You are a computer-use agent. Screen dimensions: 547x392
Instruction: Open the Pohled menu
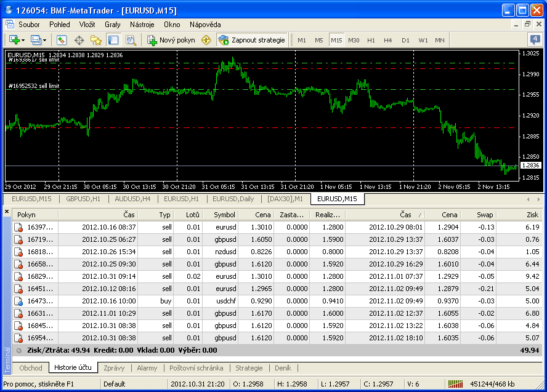click(60, 25)
